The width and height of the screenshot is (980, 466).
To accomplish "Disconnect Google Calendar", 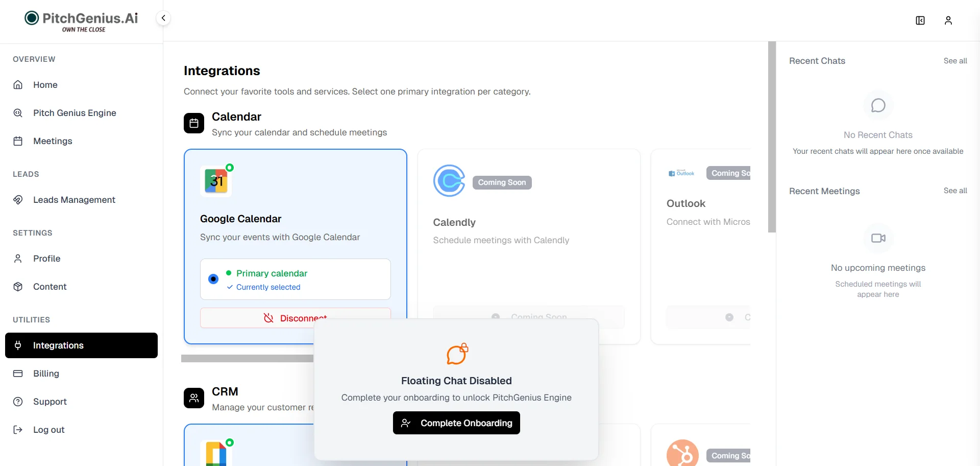I will click(296, 318).
